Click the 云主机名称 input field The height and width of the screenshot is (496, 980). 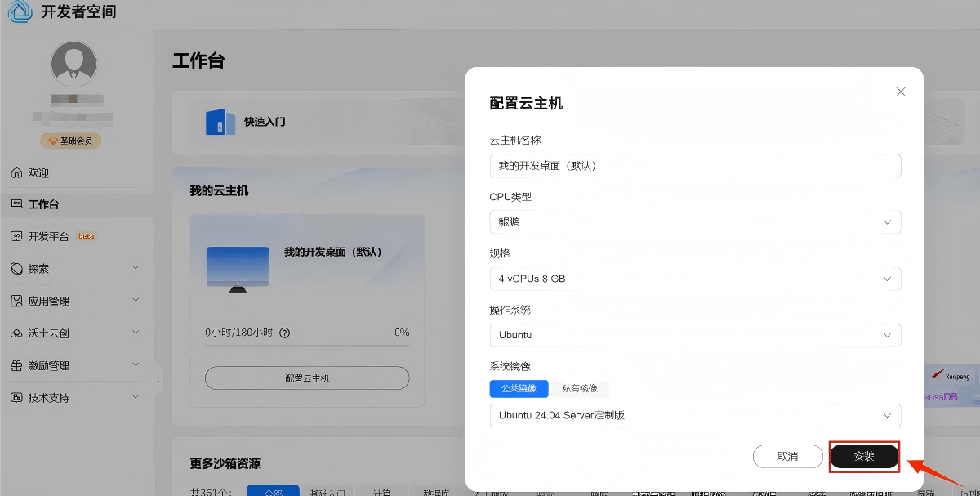(x=695, y=166)
